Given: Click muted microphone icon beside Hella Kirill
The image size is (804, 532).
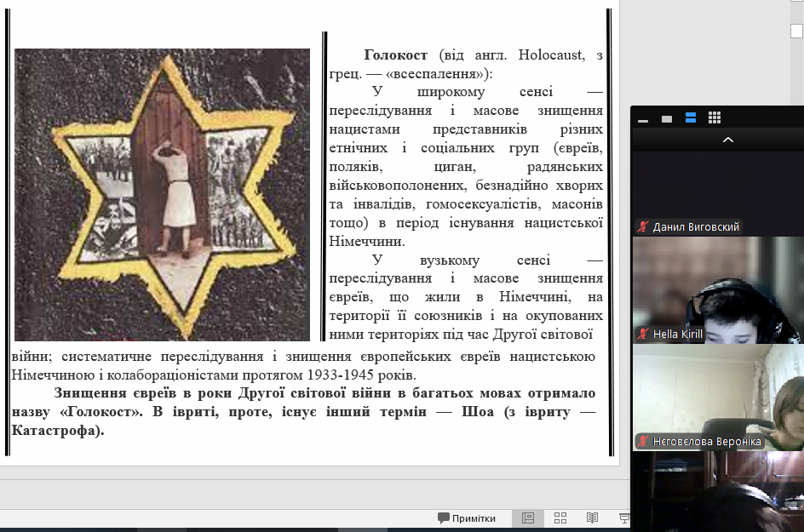Looking at the screenshot, I should coord(643,335).
